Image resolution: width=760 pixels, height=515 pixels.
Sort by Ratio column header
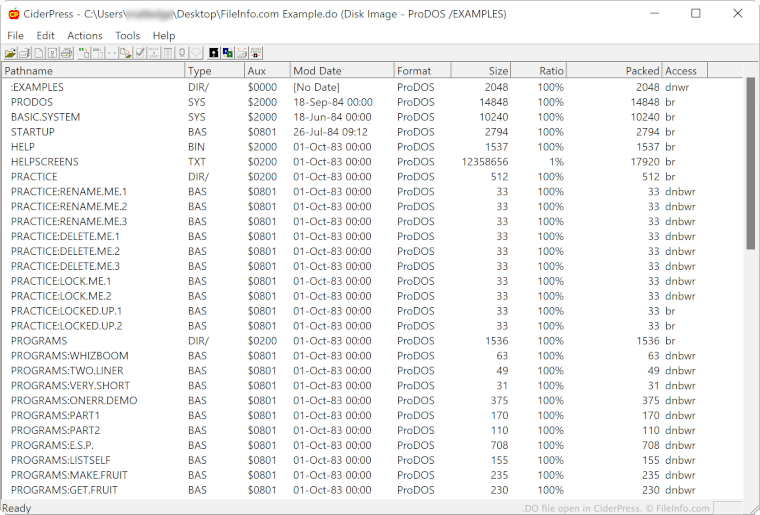point(538,71)
